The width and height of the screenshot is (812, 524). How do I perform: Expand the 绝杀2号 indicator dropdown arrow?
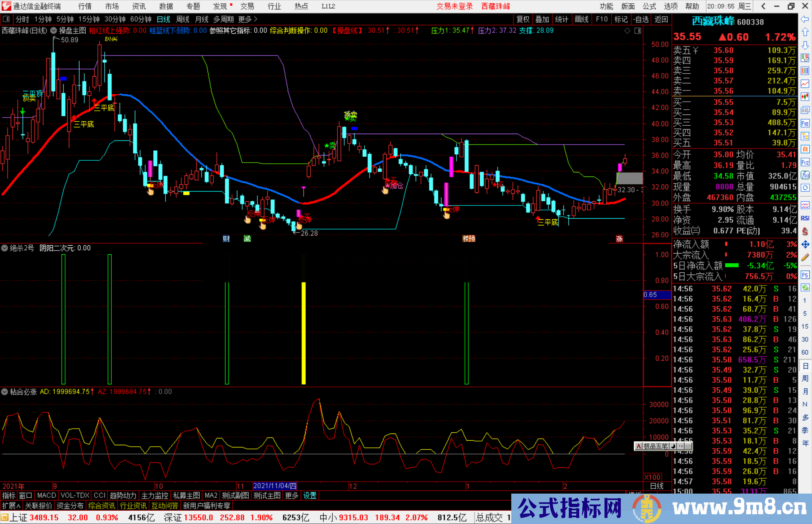pyautogui.click(x=5, y=248)
